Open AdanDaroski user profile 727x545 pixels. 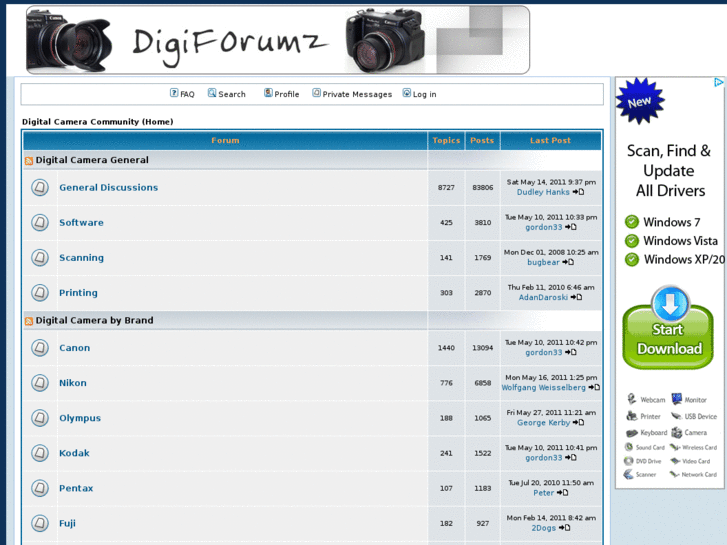coord(543,297)
